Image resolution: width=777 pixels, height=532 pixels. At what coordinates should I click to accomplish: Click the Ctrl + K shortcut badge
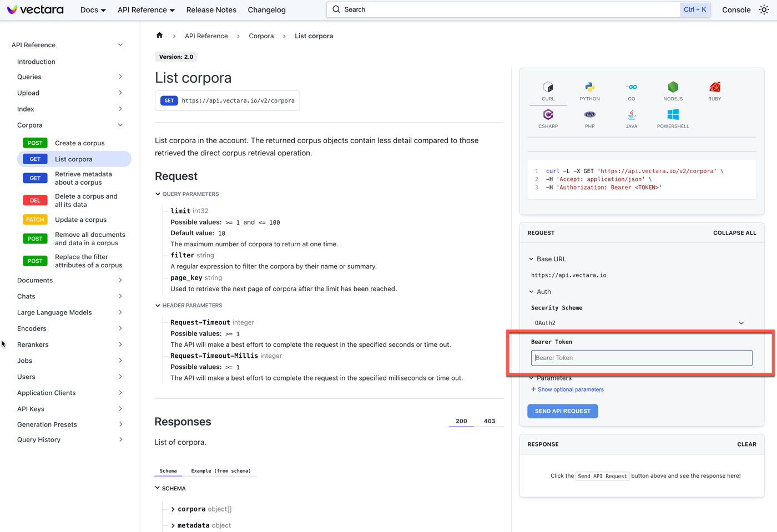point(695,9)
